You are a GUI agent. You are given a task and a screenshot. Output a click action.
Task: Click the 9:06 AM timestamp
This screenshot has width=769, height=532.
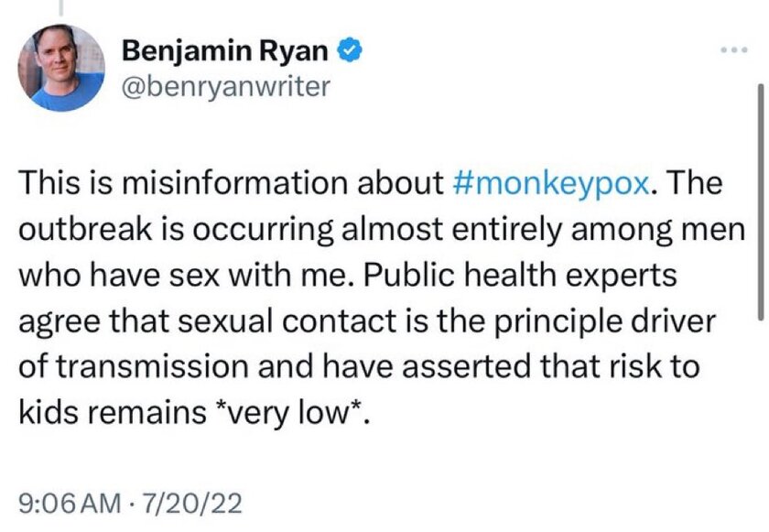tap(70, 504)
